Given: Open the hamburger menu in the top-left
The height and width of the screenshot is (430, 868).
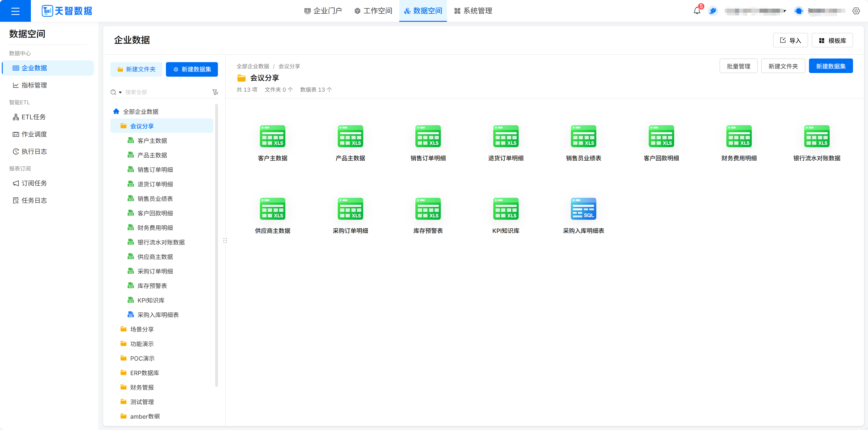Looking at the screenshot, I should (15, 11).
